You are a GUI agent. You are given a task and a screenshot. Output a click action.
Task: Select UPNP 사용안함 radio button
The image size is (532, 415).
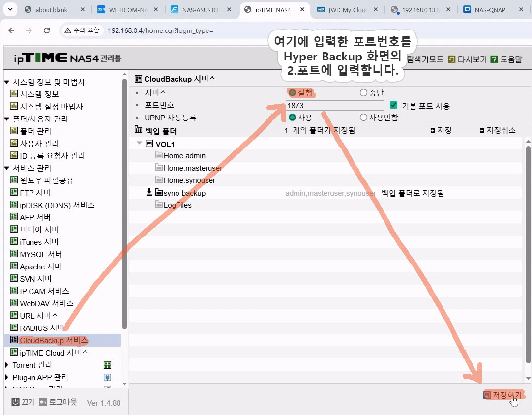coord(363,118)
